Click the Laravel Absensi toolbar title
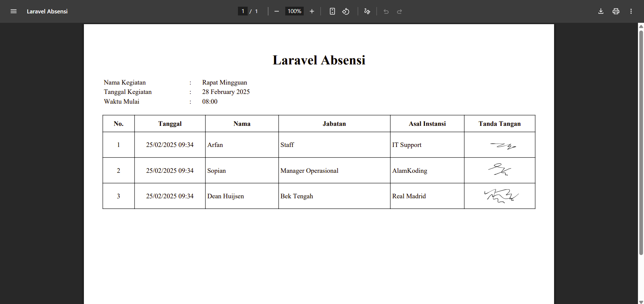This screenshot has height=304, width=644. [x=47, y=11]
